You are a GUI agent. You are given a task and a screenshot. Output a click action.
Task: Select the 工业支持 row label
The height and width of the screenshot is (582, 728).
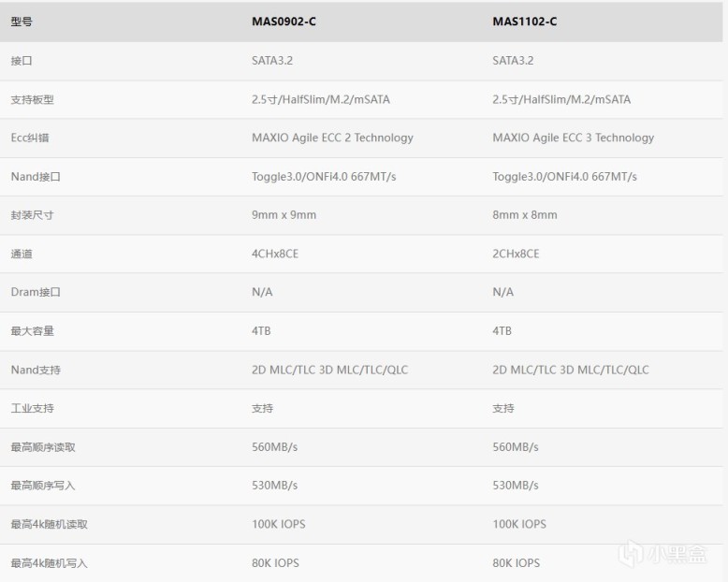32,408
